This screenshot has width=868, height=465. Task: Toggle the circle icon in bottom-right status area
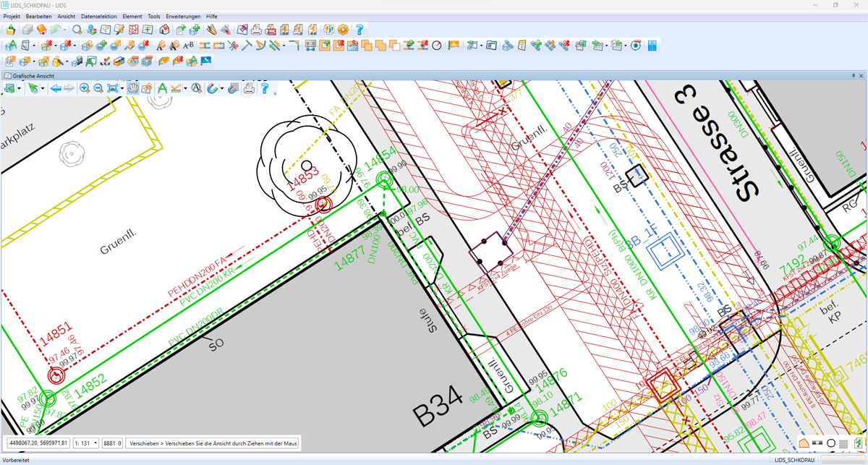coord(831,443)
